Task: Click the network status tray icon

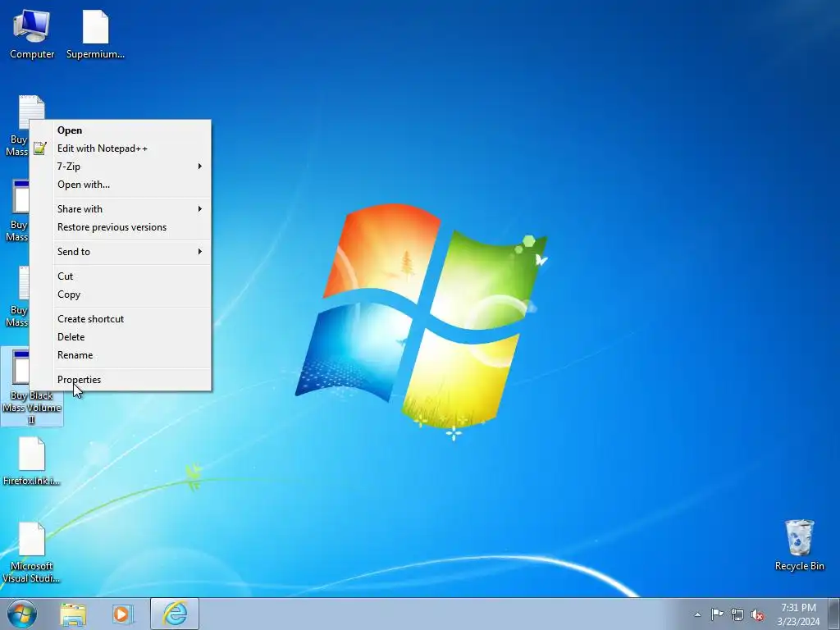Action: pyautogui.click(x=737, y=614)
